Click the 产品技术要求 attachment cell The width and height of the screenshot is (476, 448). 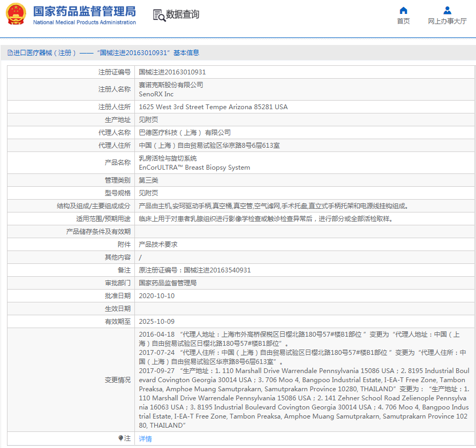pyautogui.click(x=158, y=245)
